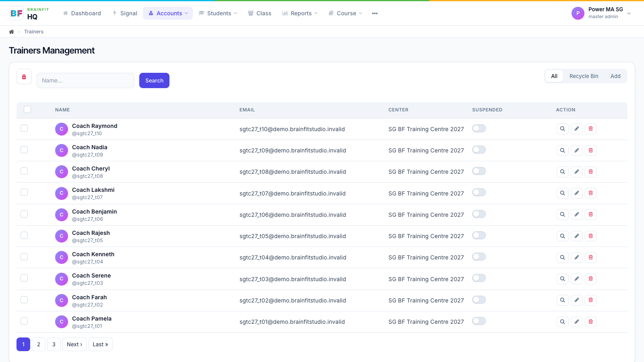This screenshot has height=362, width=644.
Task: Check the select-all checkbox in table header
Action: (27, 109)
